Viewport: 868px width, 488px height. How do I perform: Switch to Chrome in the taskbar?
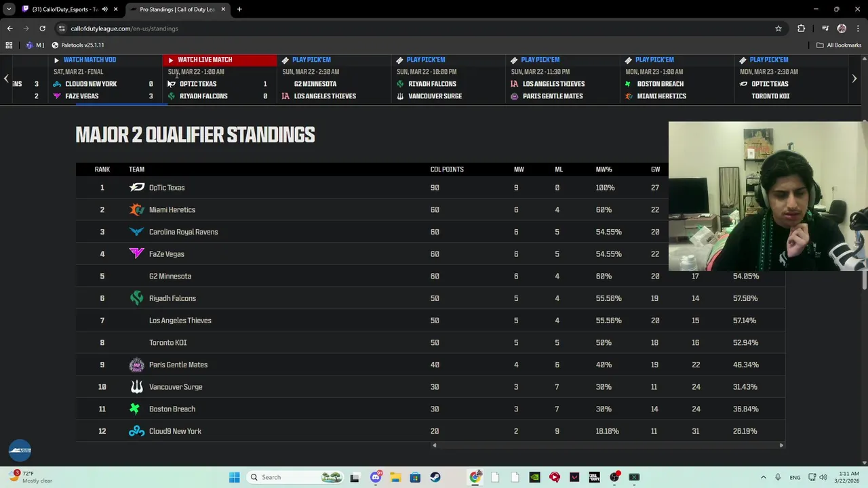point(475,477)
